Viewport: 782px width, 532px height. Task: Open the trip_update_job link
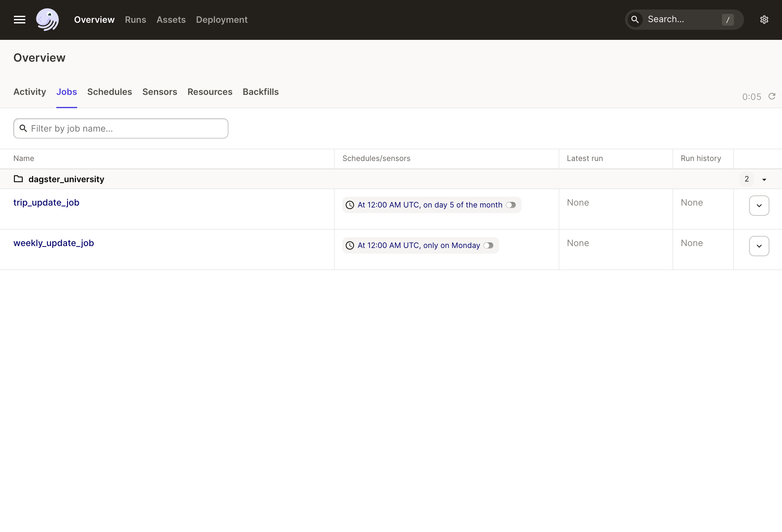[x=46, y=202]
